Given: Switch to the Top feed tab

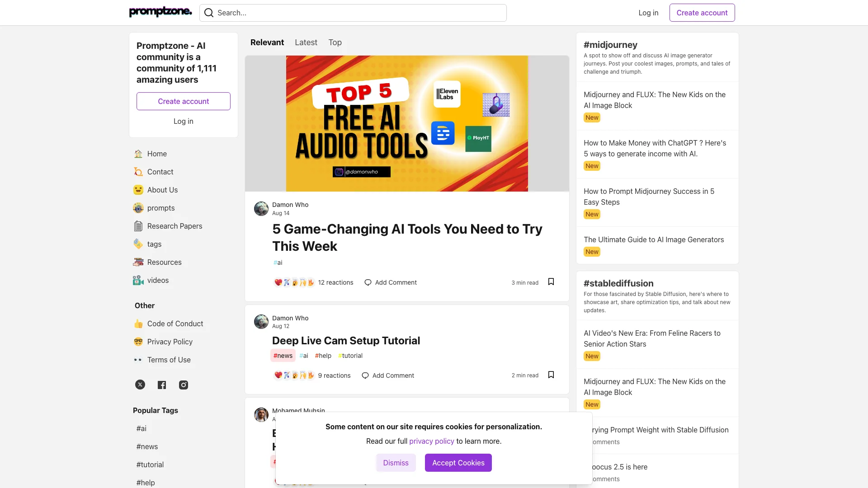Looking at the screenshot, I should point(335,42).
